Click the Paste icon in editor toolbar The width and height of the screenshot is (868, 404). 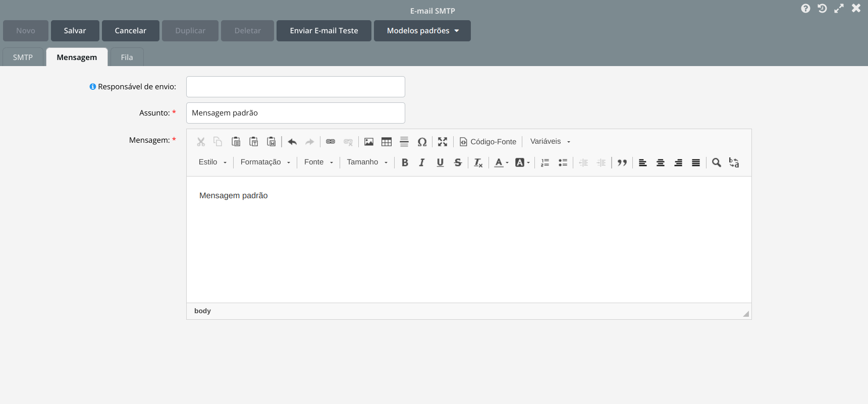pyautogui.click(x=236, y=142)
